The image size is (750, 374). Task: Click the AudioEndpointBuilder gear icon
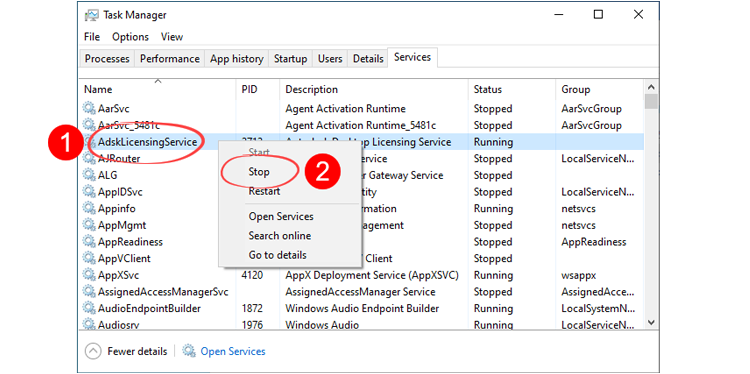point(89,308)
